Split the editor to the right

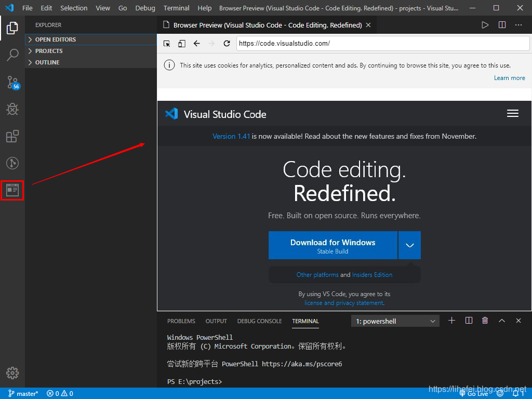(502, 25)
